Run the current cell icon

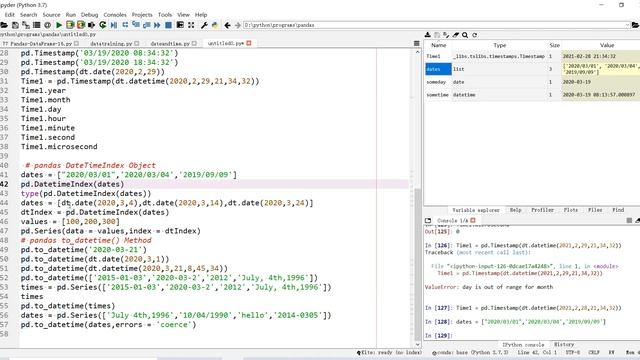point(70,25)
